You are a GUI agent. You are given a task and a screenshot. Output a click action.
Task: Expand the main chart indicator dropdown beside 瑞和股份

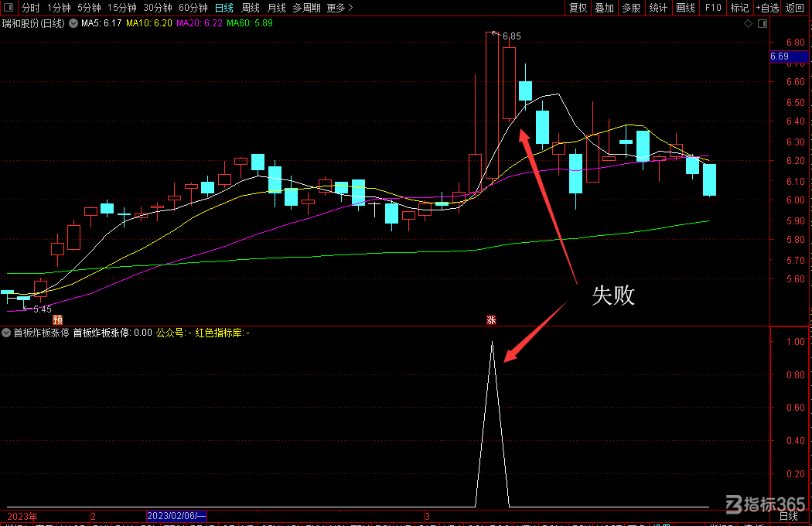point(73,23)
